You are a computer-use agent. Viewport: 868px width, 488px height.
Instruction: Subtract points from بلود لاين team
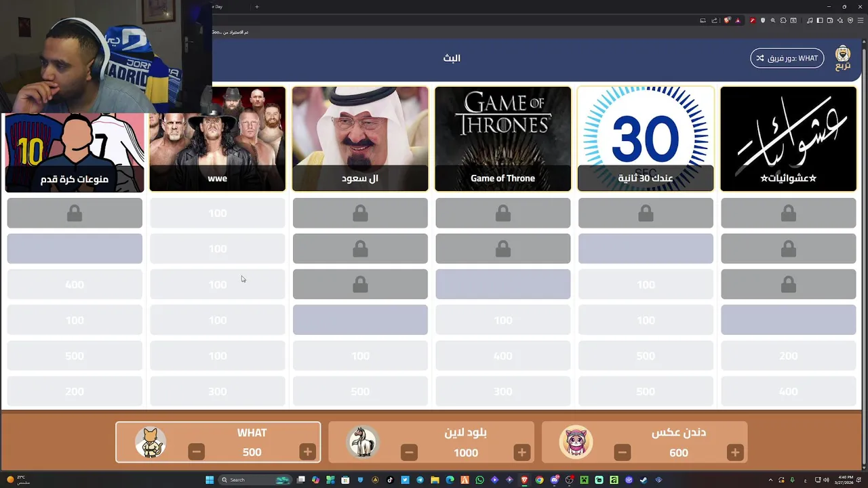pyautogui.click(x=409, y=452)
